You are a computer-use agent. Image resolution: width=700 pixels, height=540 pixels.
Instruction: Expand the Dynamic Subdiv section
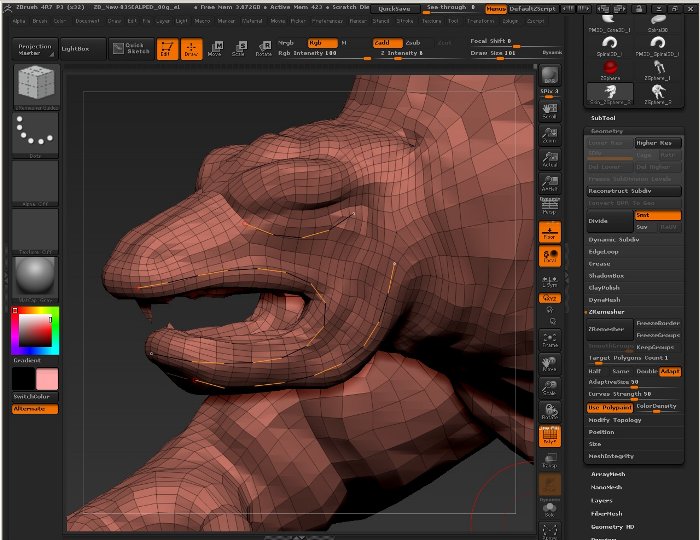pos(615,239)
